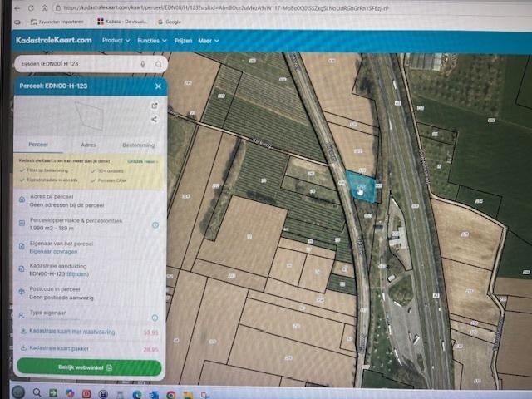Open the Windows taskbar search icon
532x399 pixels.
(37, 393)
